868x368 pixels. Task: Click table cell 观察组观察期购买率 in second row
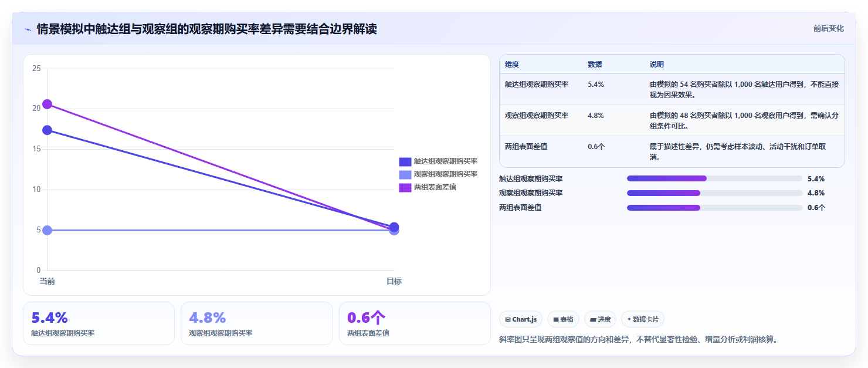click(537, 116)
